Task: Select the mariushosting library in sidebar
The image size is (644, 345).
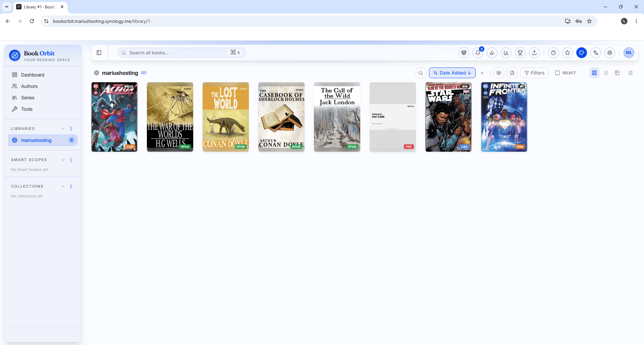Action: 43,140
